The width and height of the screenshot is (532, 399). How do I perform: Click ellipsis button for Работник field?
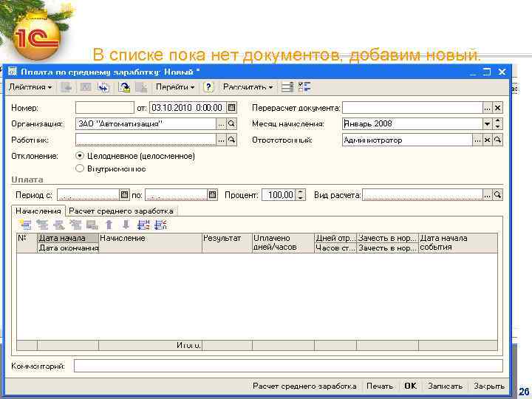click(x=221, y=140)
